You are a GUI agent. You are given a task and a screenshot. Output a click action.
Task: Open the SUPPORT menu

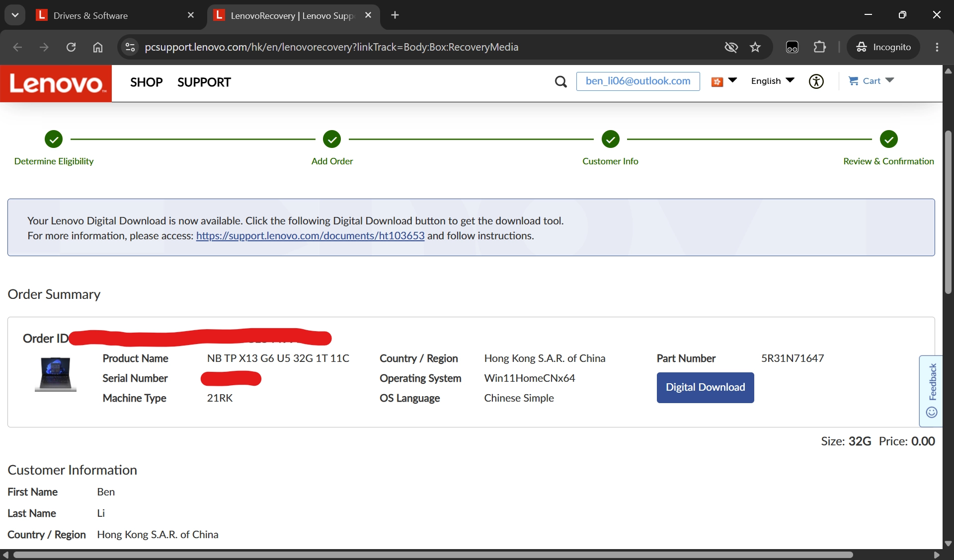pos(204,82)
